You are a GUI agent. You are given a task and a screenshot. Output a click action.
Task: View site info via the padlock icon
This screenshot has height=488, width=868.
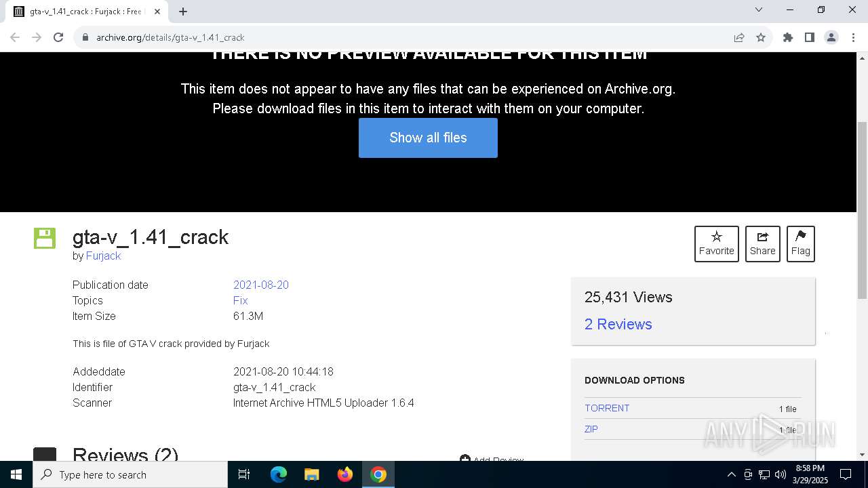tap(85, 37)
